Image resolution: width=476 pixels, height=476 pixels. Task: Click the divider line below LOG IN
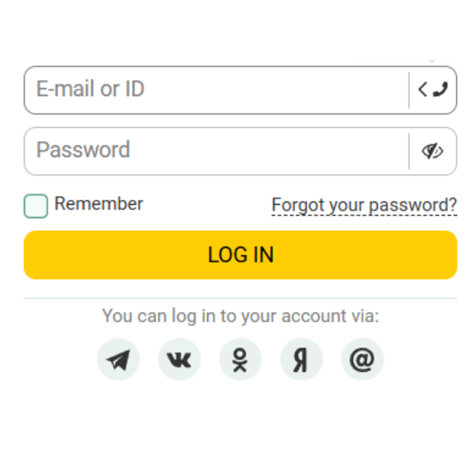coord(240,298)
